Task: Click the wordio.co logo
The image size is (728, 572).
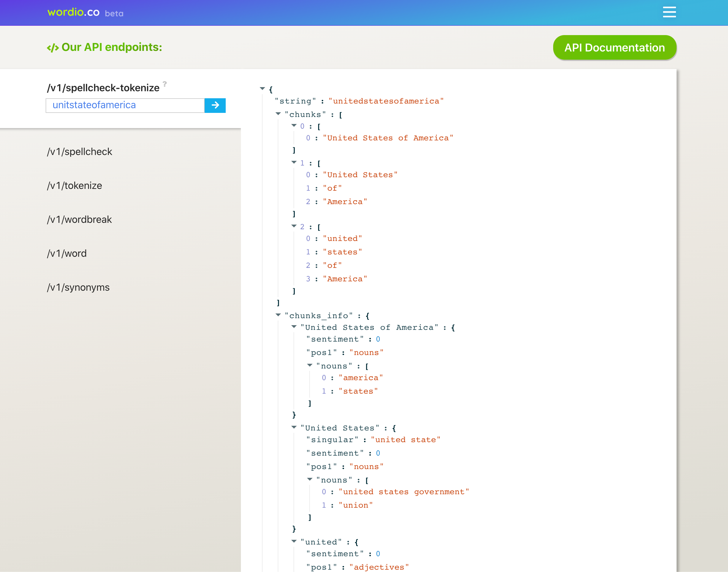Action: [x=73, y=12]
